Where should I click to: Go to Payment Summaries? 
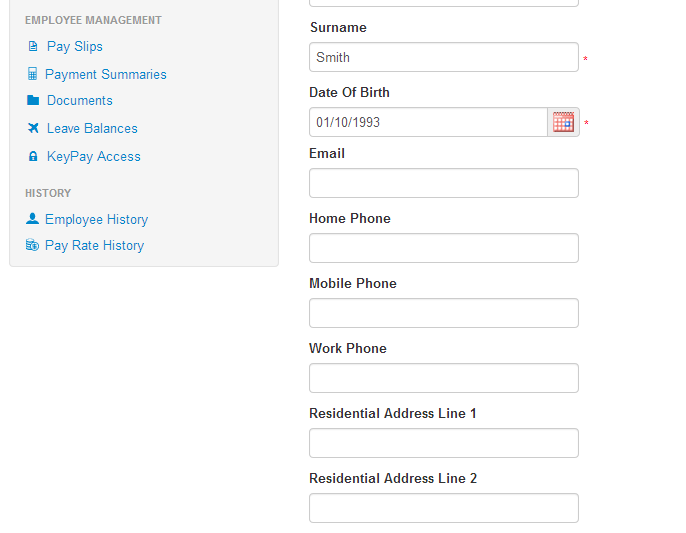[x=106, y=75]
